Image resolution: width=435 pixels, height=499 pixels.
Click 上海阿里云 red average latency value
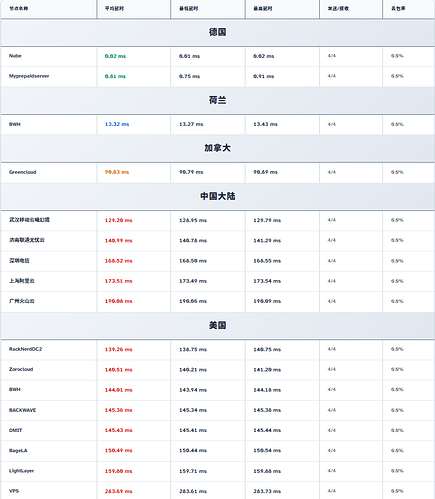coord(119,281)
